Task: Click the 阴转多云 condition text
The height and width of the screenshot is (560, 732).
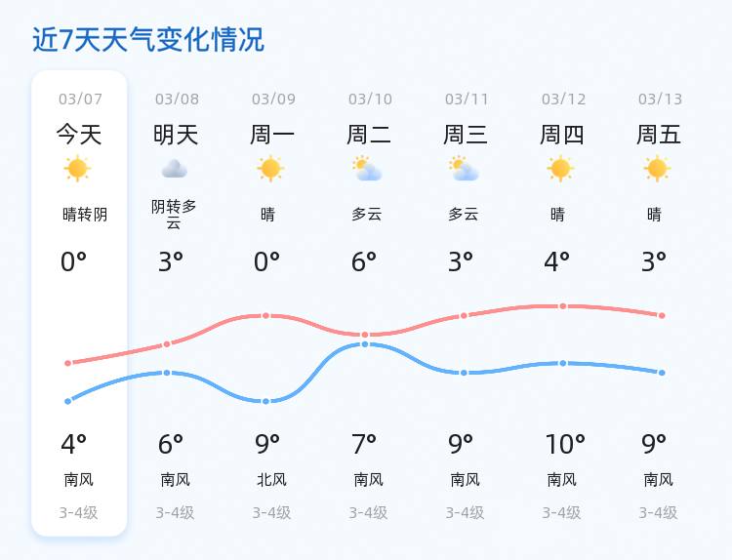Action: 175,215
